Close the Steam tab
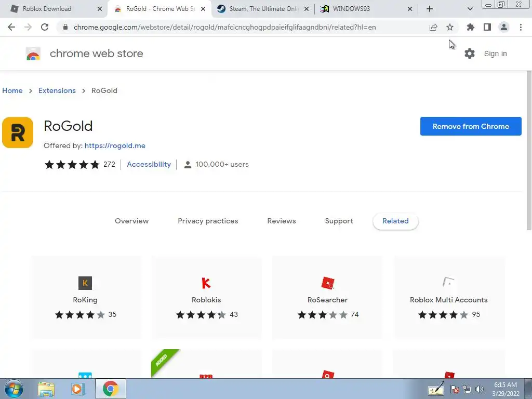The width and height of the screenshot is (532, 399). click(x=307, y=9)
